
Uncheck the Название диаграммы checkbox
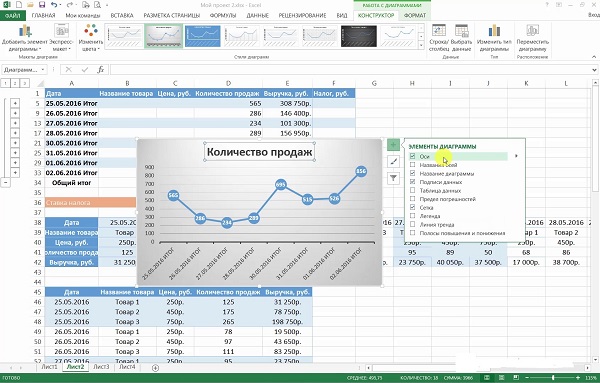(x=412, y=173)
